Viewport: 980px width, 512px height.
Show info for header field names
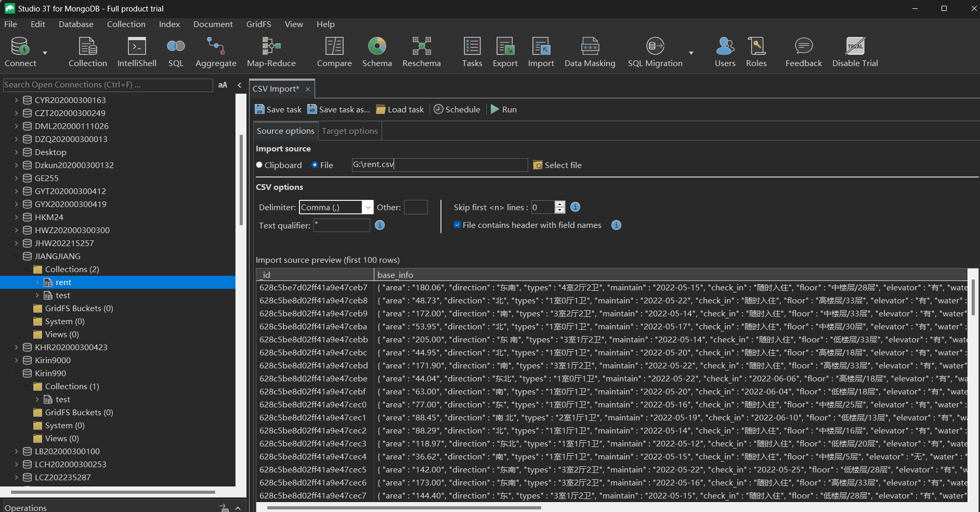tap(616, 225)
